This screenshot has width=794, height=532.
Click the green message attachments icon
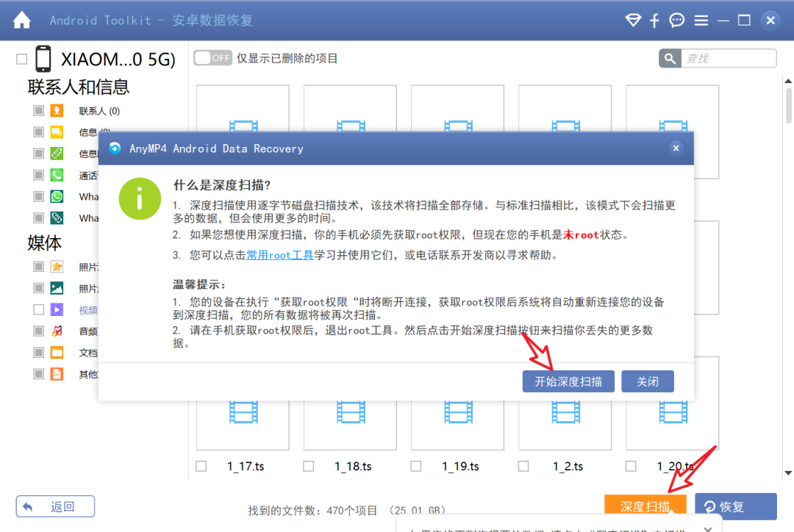coord(57,154)
